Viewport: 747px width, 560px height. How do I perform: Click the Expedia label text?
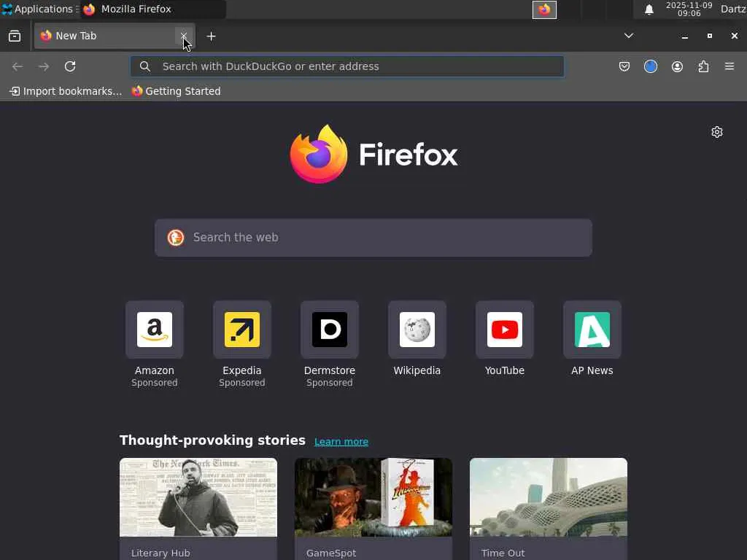(242, 370)
